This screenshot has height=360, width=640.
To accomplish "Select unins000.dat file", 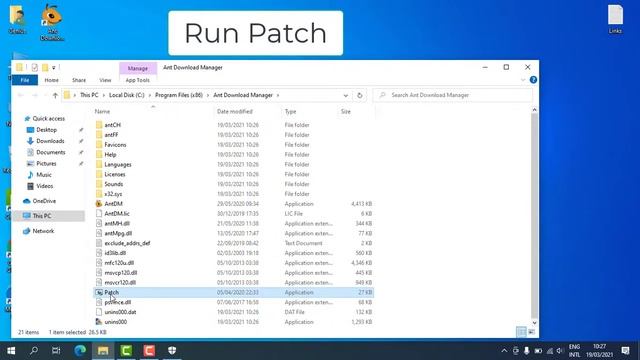I will pos(120,312).
